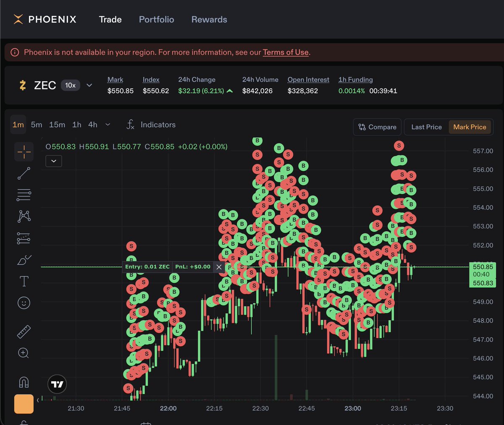Click the TradingView logo badge
This screenshot has height=425, width=504.
point(57,384)
